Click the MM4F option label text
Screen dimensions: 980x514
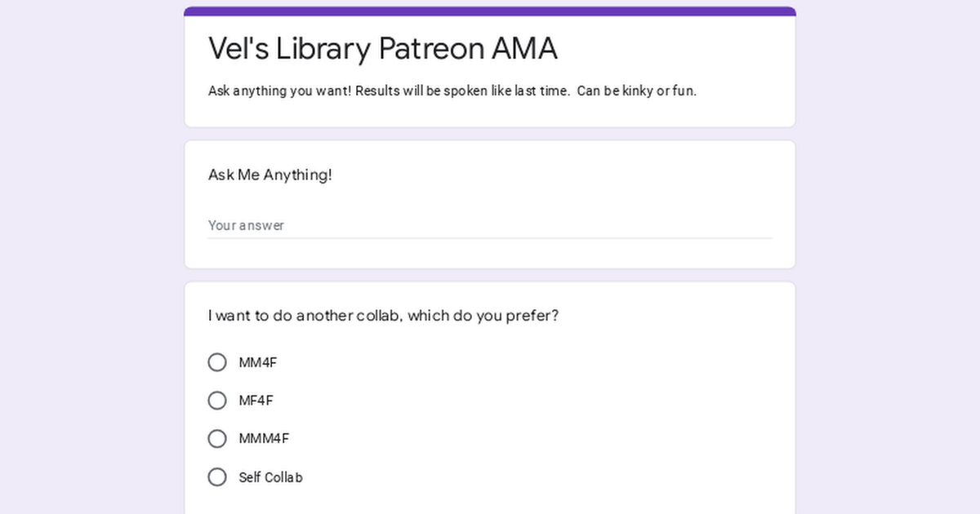(258, 362)
